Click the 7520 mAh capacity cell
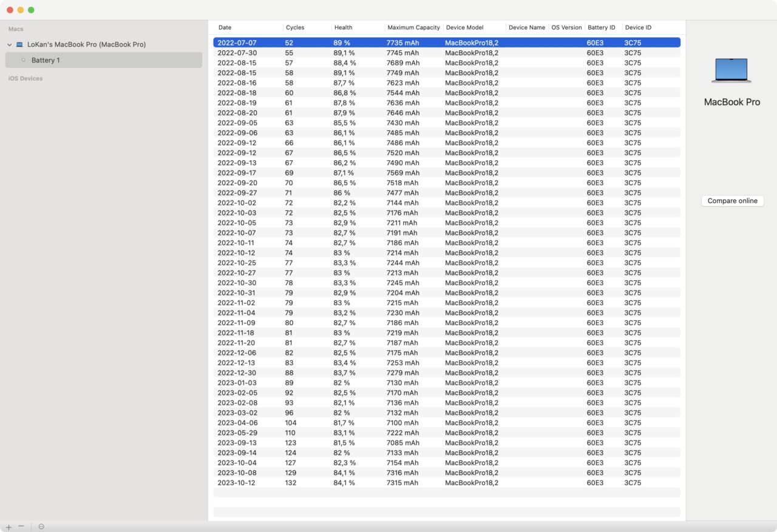 [x=403, y=153]
